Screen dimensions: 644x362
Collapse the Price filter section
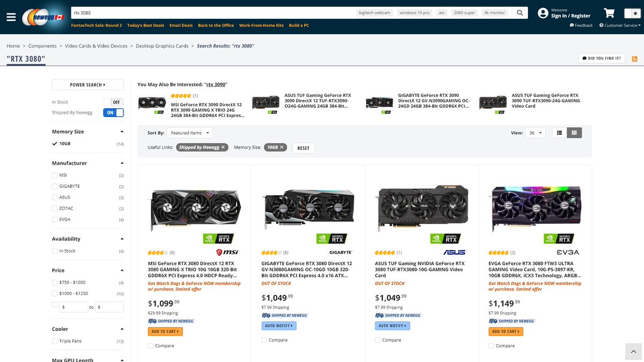[122, 270]
